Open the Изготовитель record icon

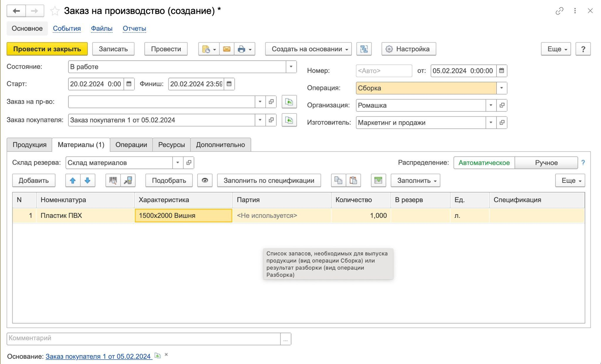click(502, 123)
